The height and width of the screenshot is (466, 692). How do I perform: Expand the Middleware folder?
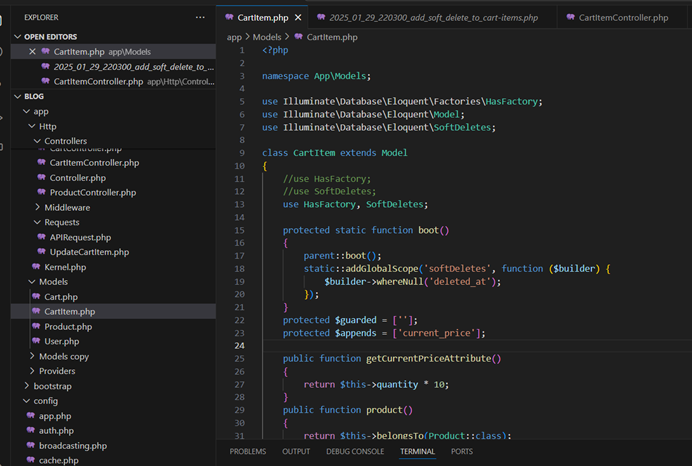tap(66, 207)
